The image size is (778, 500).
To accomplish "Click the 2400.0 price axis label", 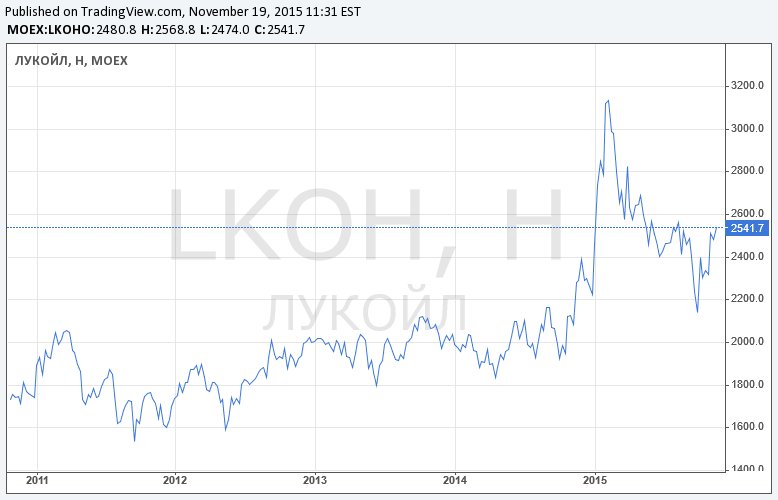I will pyautogui.click(x=747, y=256).
